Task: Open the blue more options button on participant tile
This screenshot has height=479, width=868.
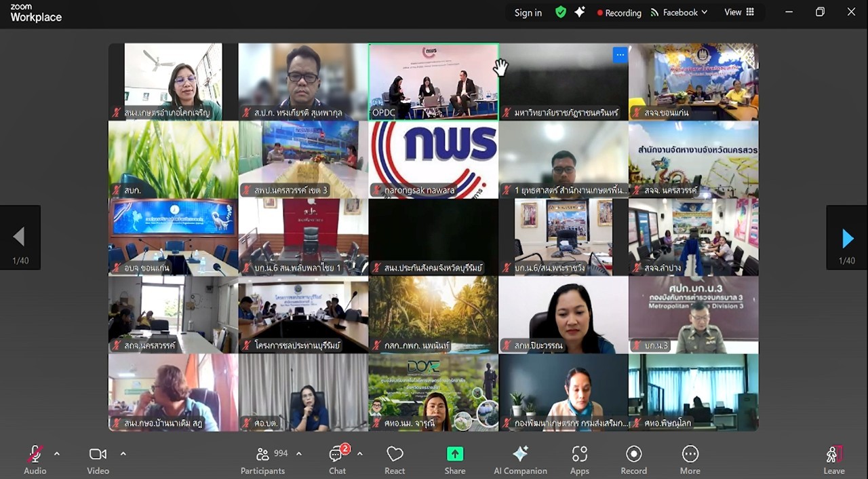Action: click(620, 56)
